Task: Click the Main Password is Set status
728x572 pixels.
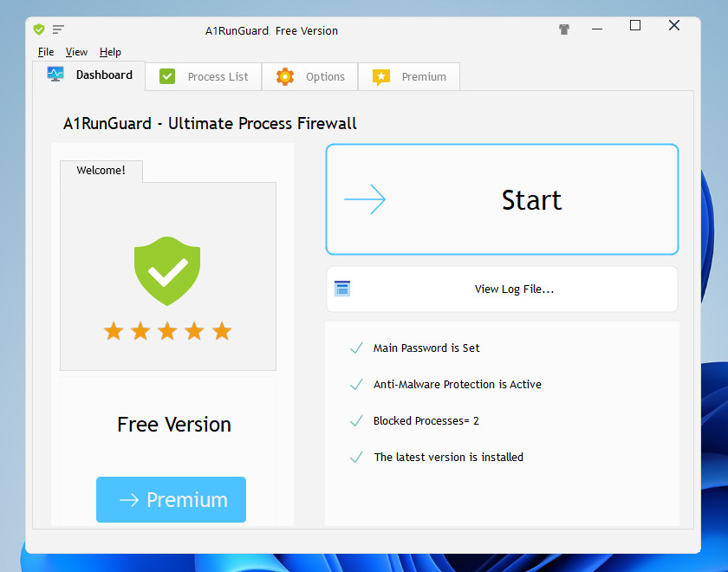Action: click(x=426, y=348)
